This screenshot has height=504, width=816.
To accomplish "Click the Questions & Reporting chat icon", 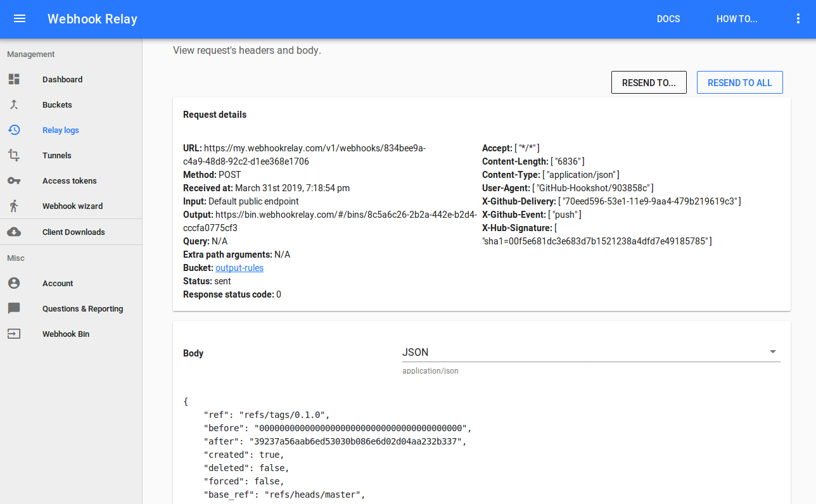I will click(14, 308).
